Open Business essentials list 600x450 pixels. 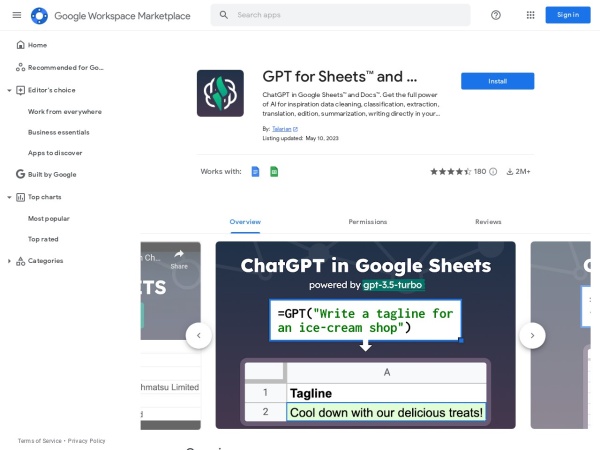coord(59,132)
